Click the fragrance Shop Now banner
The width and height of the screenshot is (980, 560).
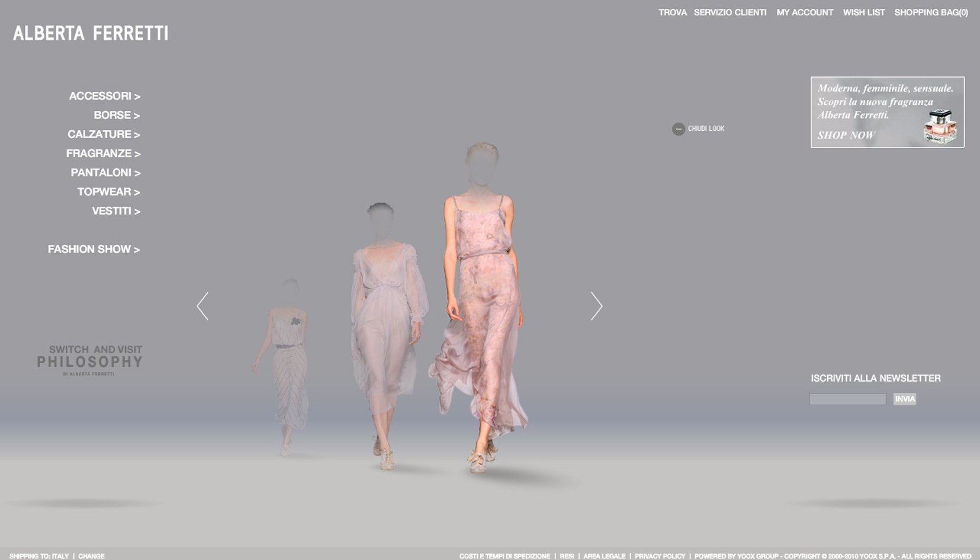(887, 112)
